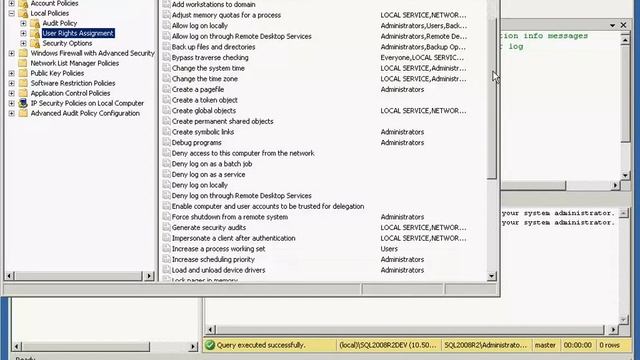Select Deny log on through Remote Desktop Services
This screenshot has height=360, width=640.
(241, 196)
